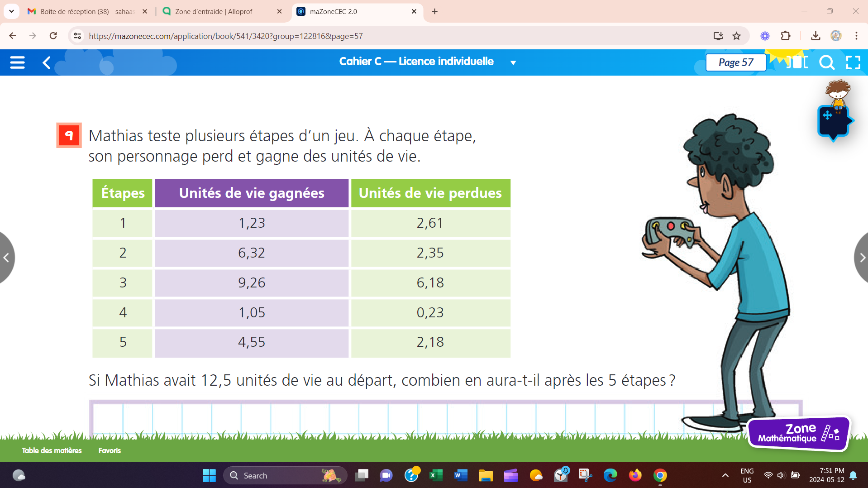This screenshot has height=488, width=868.
Task: Switch page layout with the double-page icon
Action: click(797, 62)
